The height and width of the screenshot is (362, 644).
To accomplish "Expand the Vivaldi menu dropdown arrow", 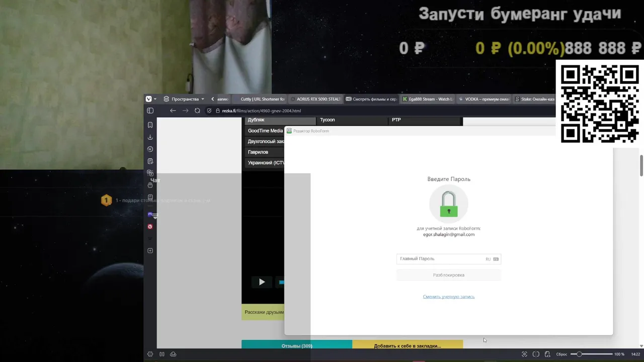I will pos(155,99).
